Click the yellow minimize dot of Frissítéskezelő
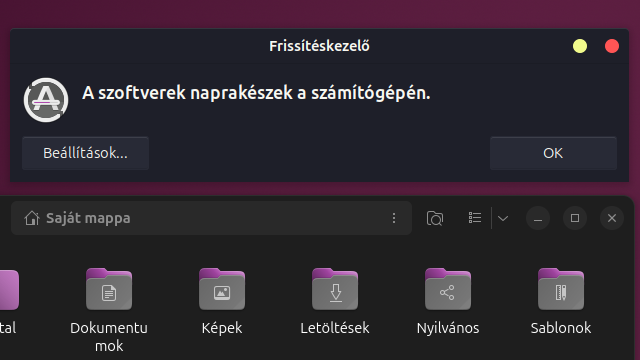Image resolution: width=640 pixels, height=360 pixels. point(580,46)
